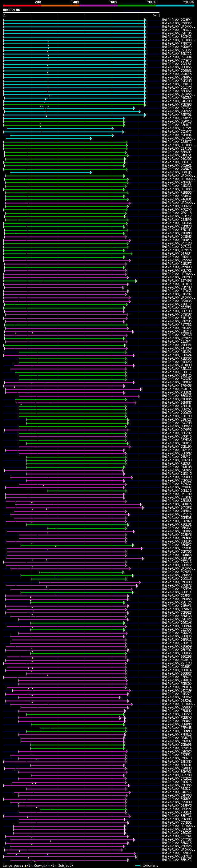Open the UniRef100_Q08W78 entry
This screenshot has width=197, height=868.
[177, 169]
